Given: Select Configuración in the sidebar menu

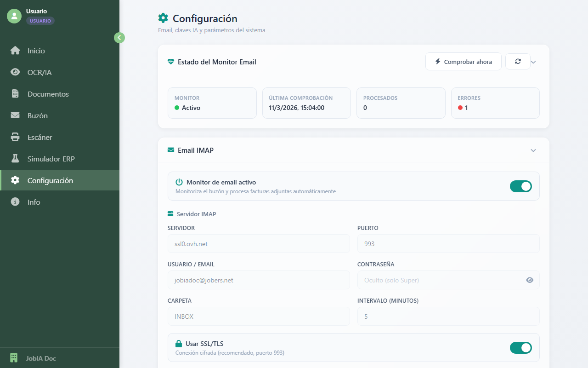Looking at the screenshot, I should pyautogui.click(x=15, y=180).
